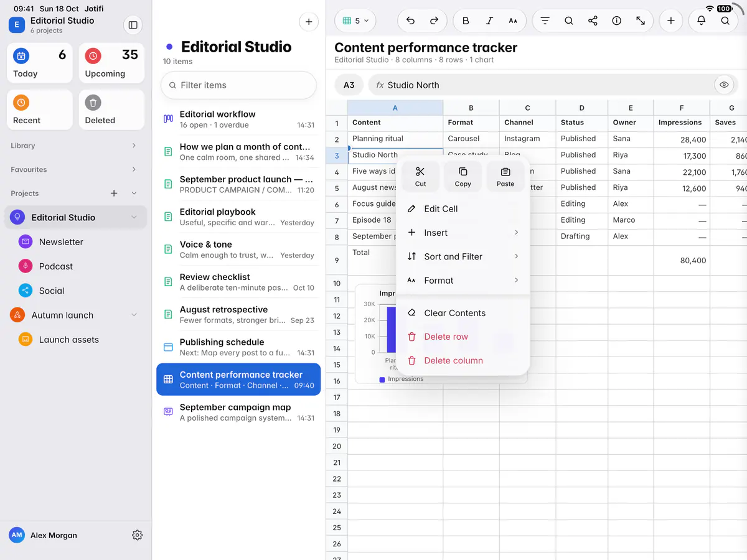Select row 9 header
Image resolution: width=747 pixels, height=560 pixels.
[337, 260]
